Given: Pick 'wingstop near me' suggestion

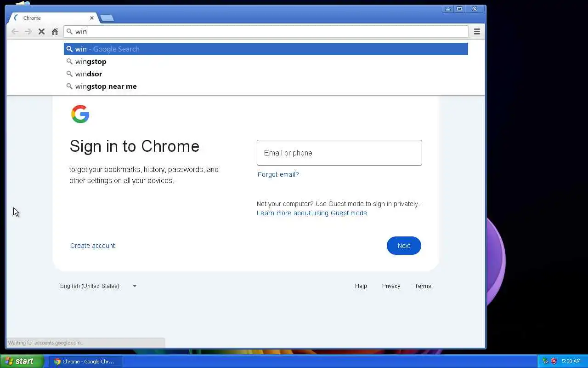Looking at the screenshot, I should (266, 86).
